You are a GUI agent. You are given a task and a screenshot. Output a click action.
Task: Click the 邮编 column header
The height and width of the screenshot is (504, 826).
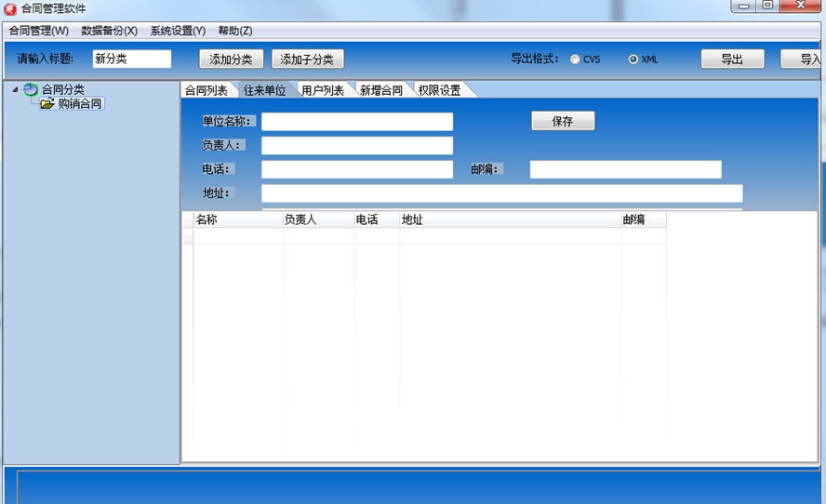(x=644, y=219)
